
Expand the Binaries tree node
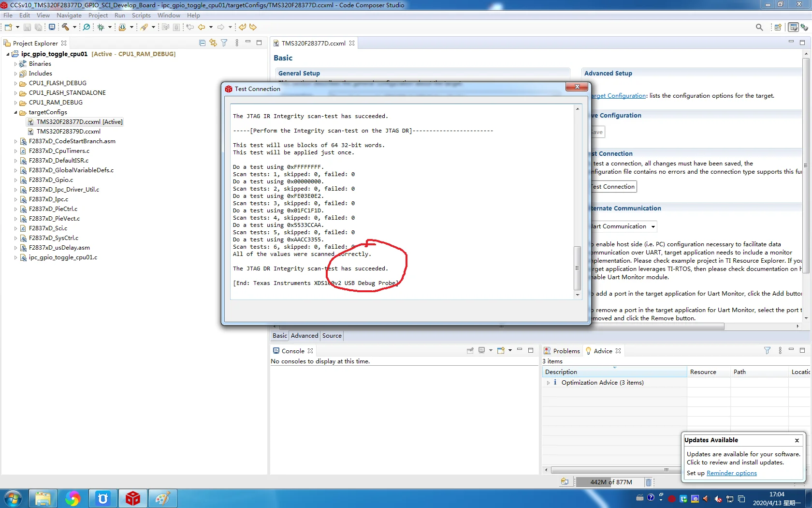(x=15, y=64)
